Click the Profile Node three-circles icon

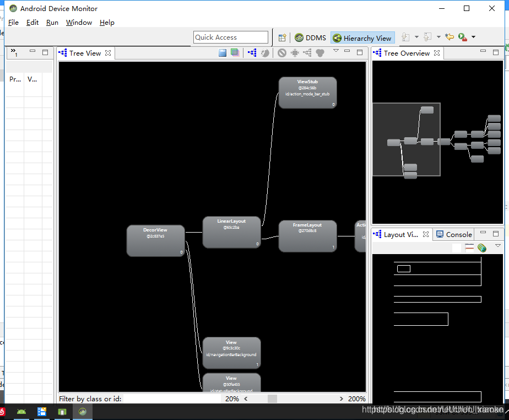(320, 52)
